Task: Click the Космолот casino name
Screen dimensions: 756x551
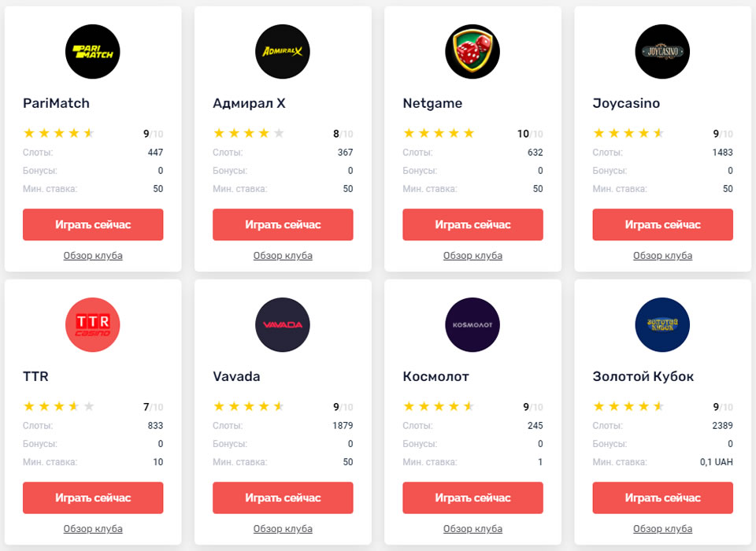Action: (435, 376)
